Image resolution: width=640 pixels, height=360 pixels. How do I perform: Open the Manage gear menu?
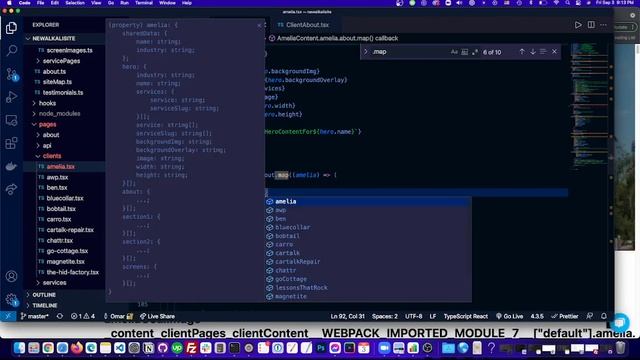pos(11,300)
